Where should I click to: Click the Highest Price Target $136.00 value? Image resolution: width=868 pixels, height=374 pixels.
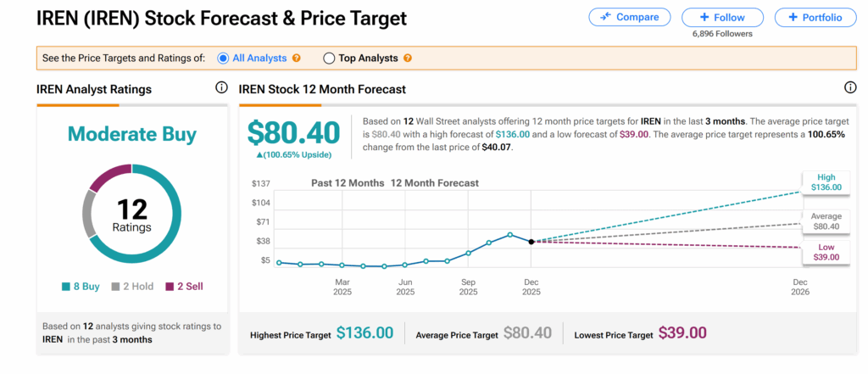point(364,334)
